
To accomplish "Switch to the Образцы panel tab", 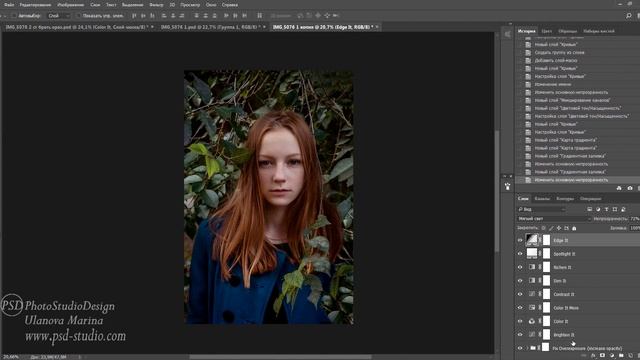I will (x=567, y=31).
